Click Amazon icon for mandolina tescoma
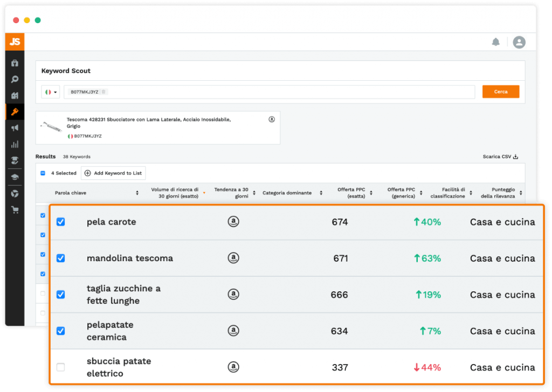This screenshot has height=392, width=552. (233, 258)
